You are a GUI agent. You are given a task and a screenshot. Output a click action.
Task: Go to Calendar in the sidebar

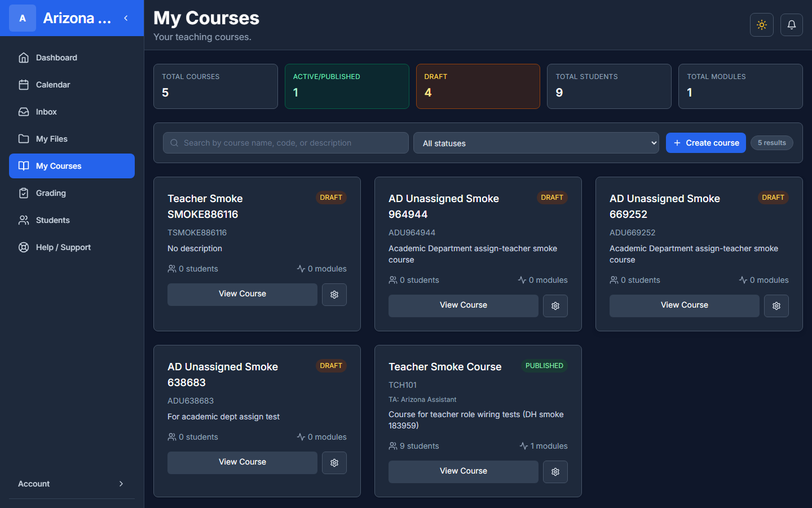click(72, 85)
